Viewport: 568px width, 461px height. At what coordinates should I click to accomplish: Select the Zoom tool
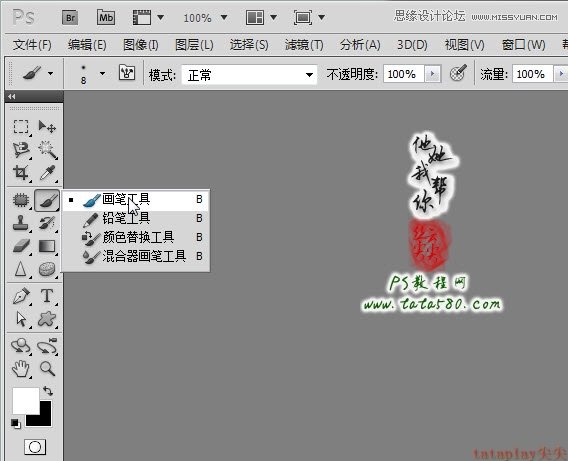[x=47, y=369]
